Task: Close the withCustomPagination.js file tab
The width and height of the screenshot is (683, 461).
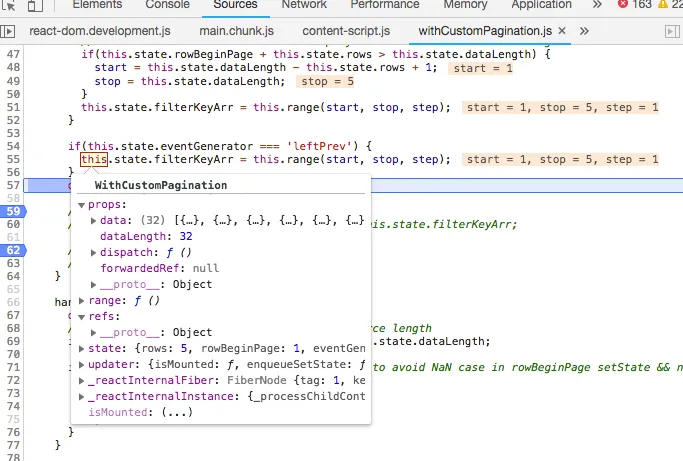Action: [562, 31]
